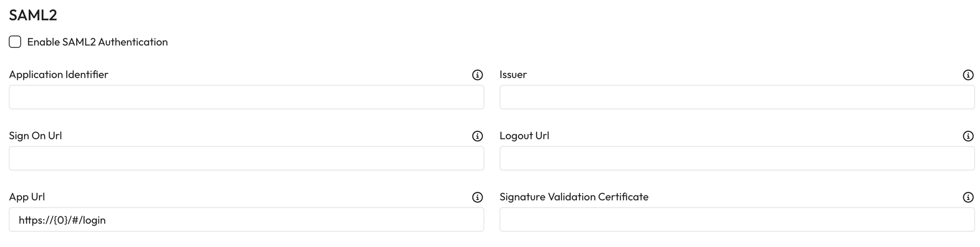Click into the Issuer text box
Viewport: 980px width, 247px height.
tap(737, 97)
